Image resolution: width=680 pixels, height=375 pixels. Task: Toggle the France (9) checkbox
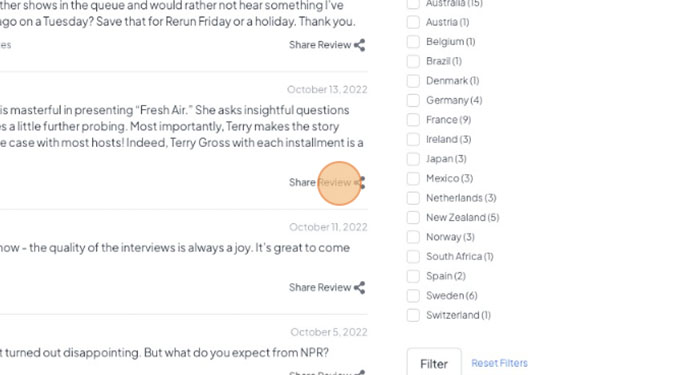pyautogui.click(x=413, y=120)
